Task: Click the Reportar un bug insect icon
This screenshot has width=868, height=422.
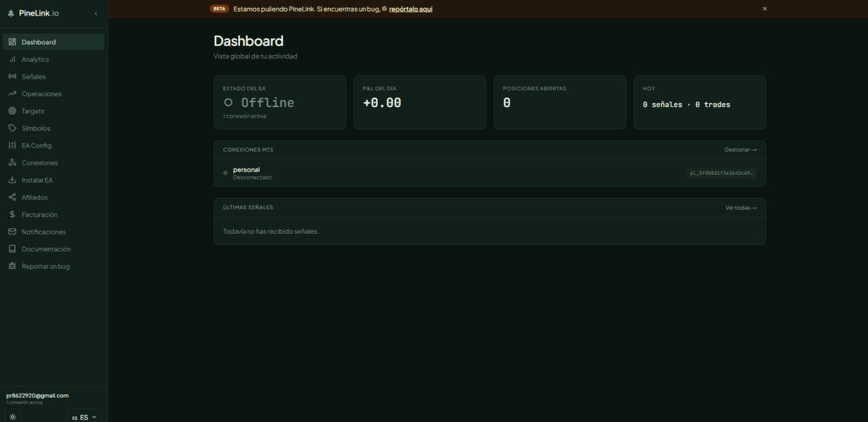Action: click(x=12, y=266)
